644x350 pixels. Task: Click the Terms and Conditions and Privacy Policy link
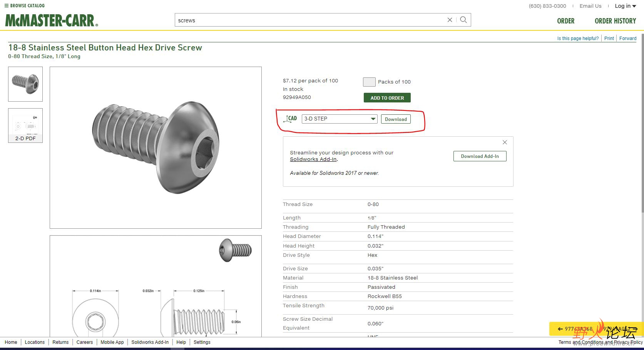click(x=601, y=342)
